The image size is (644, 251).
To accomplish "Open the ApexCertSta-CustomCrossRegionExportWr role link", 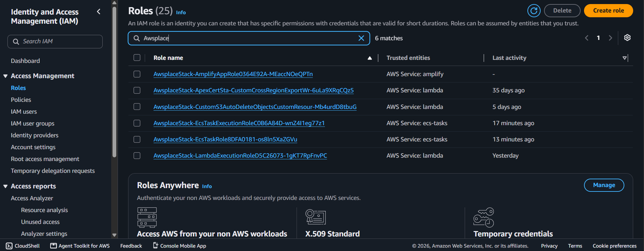I will tap(254, 90).
